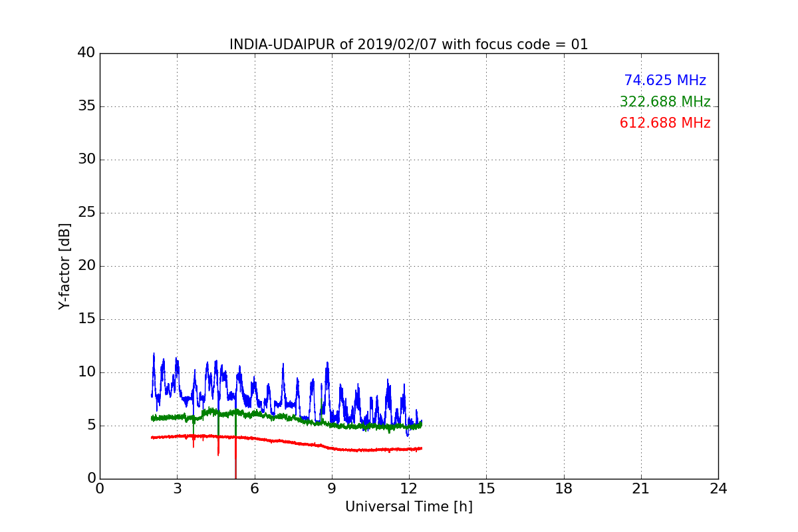Screen dimensions: 798x532
Task: Click the red curve's deep dip to zero
Action: [x=235, y=459]
